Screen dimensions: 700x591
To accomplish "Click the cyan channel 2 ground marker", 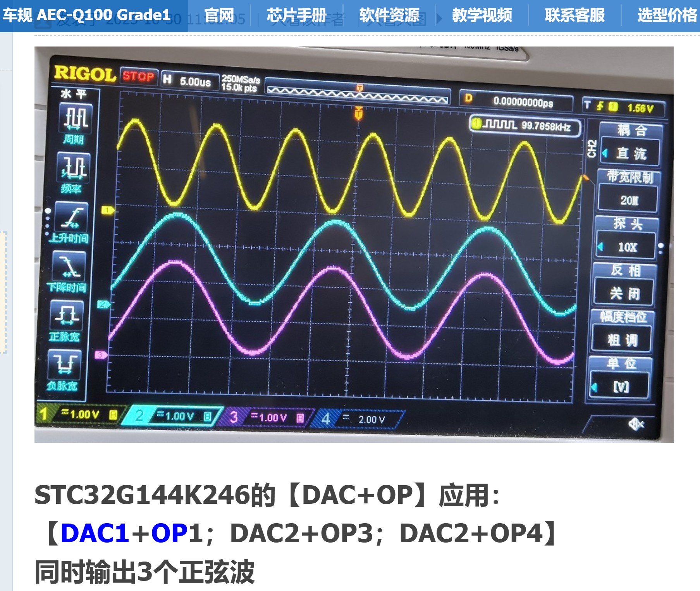I will (103, 304).
